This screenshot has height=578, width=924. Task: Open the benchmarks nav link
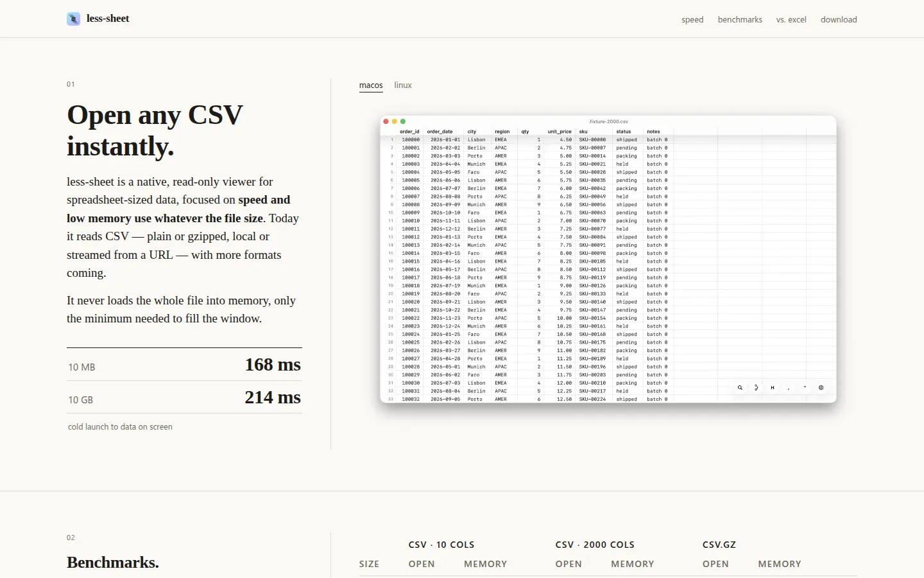[740, 19]
